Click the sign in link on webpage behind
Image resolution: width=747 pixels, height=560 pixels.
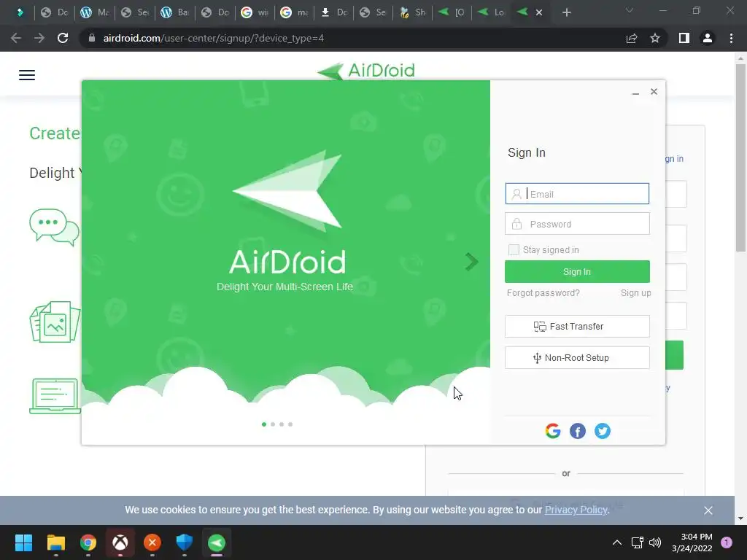[674, 158]
